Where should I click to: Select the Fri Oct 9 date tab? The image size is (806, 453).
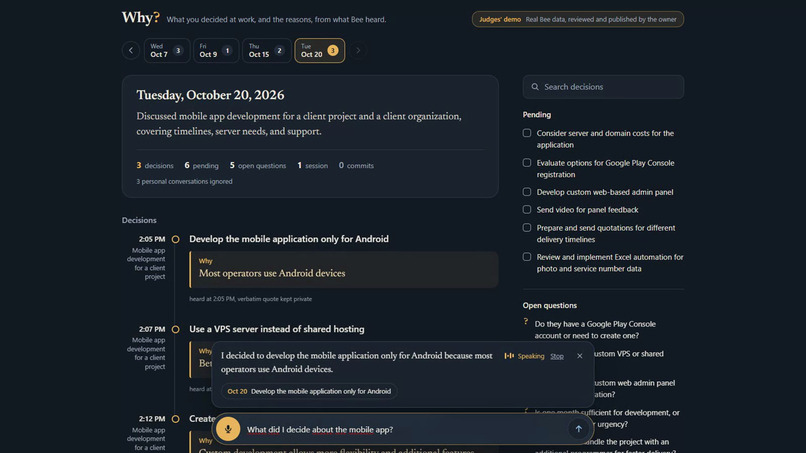click(216, 50)
